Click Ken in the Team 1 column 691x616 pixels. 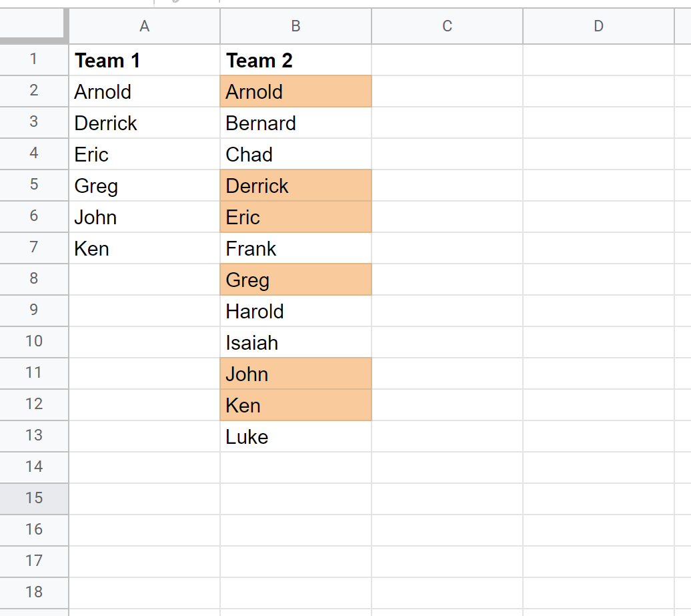[144, 249]
